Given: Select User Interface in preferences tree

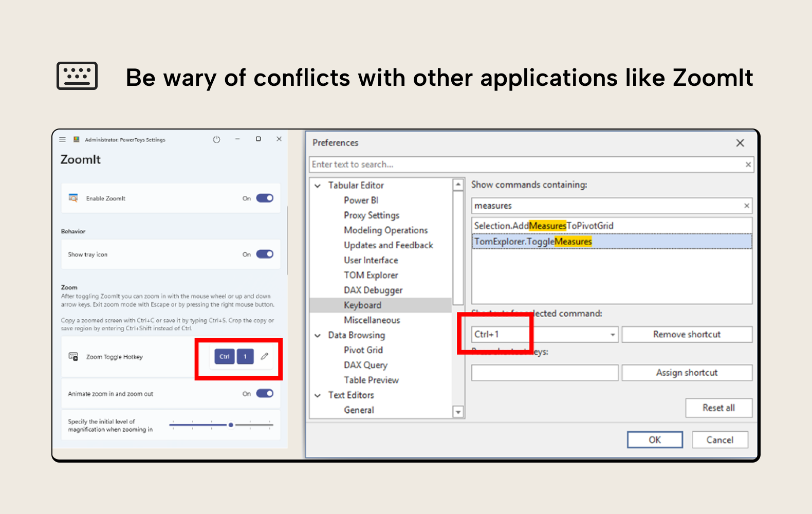Looking at the screenshot, I should point(371,260).
